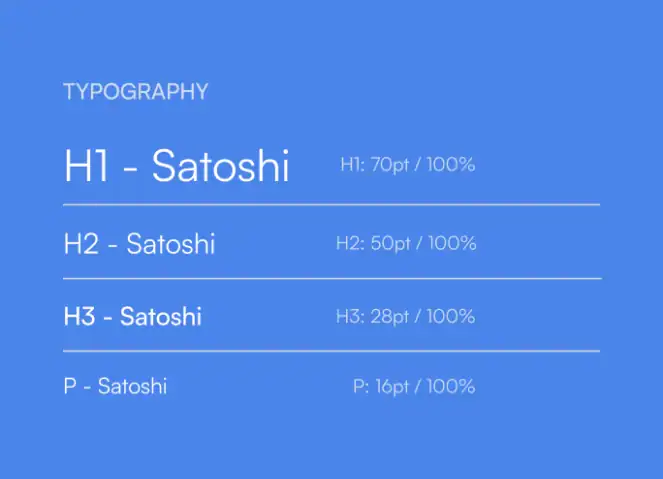Screen dimensions: 663x479
Task: Select the "H2 - Satoshi" heading sample
Action: pos(139,243)
